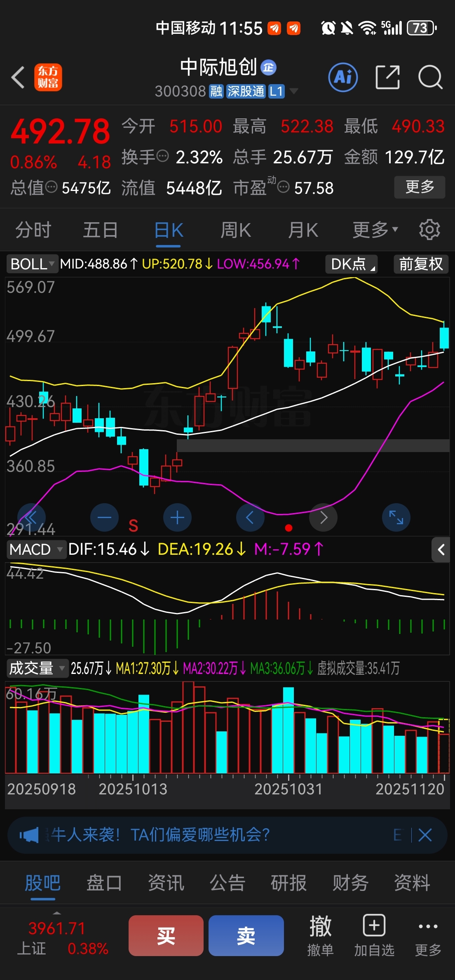Image resolution: width=455 pixels, height=980 pixels.
Task: Select 日K chart tab
Action: [x=168, y=230]
